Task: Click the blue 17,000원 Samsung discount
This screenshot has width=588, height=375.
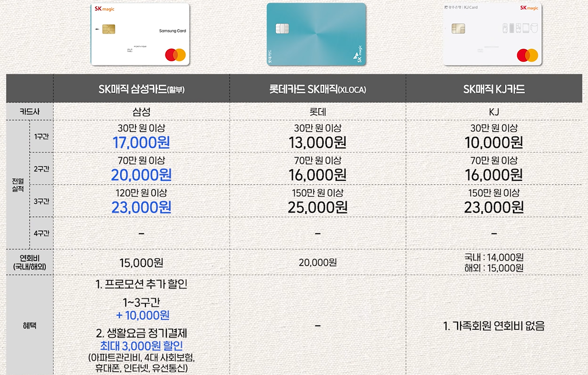Action: coord(141,142)
